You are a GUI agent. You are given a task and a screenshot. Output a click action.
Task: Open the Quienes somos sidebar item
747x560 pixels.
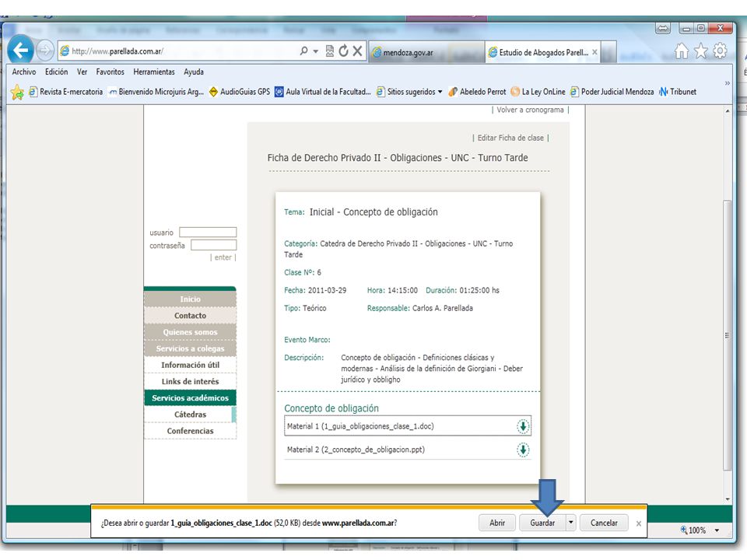click(x=190, y=332)
